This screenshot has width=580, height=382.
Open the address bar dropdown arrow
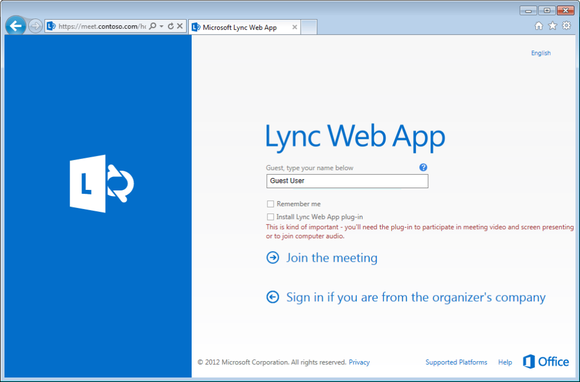click(161, 26)
